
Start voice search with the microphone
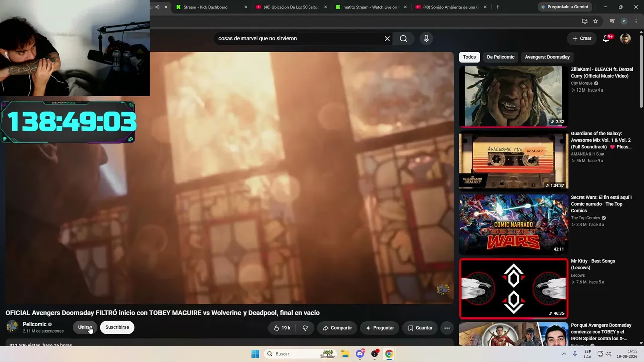coord(426,39)
